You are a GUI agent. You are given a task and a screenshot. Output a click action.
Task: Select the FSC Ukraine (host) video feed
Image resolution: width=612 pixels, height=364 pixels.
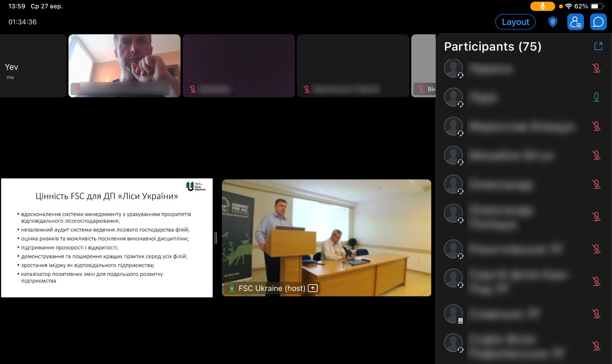coord(327,237)
